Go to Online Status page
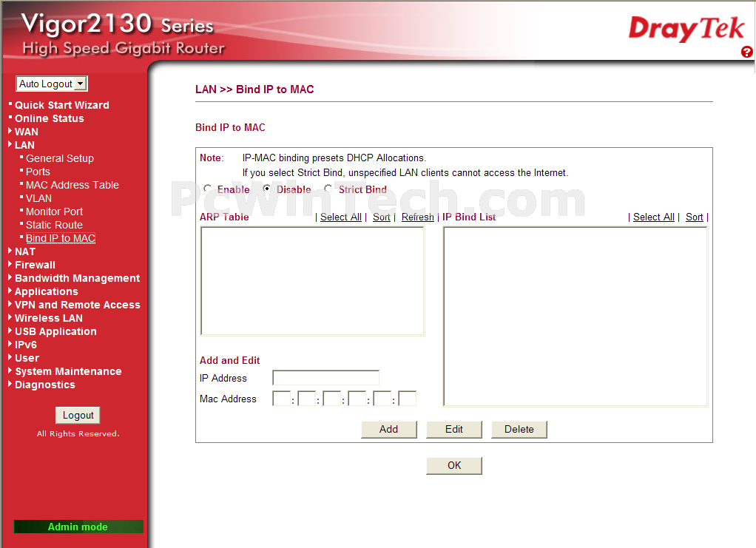This screenshot has width=756, height=548. coord(49,118)
